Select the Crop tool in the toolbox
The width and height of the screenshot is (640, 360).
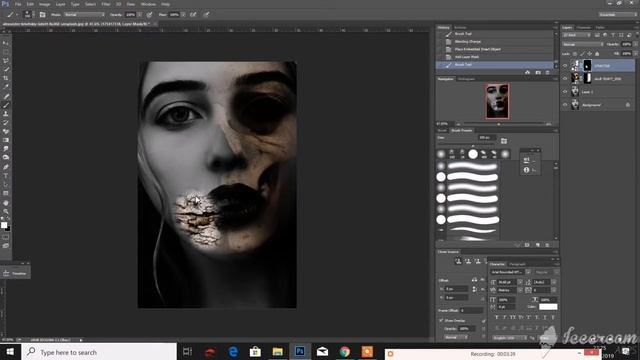(6, 78)
